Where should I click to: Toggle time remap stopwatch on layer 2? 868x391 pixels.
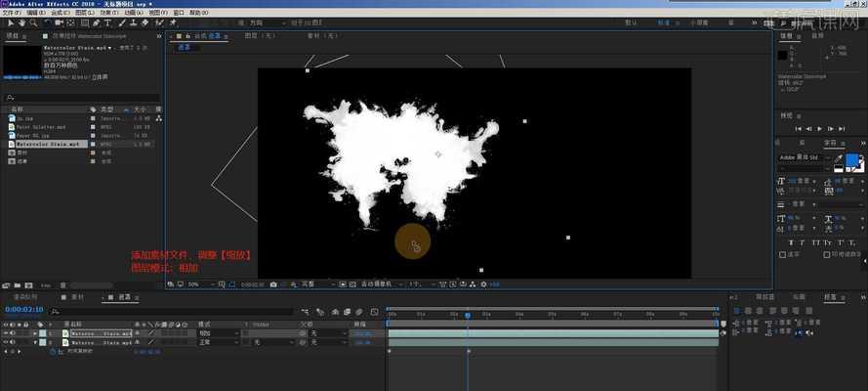[x=53, y=351]
